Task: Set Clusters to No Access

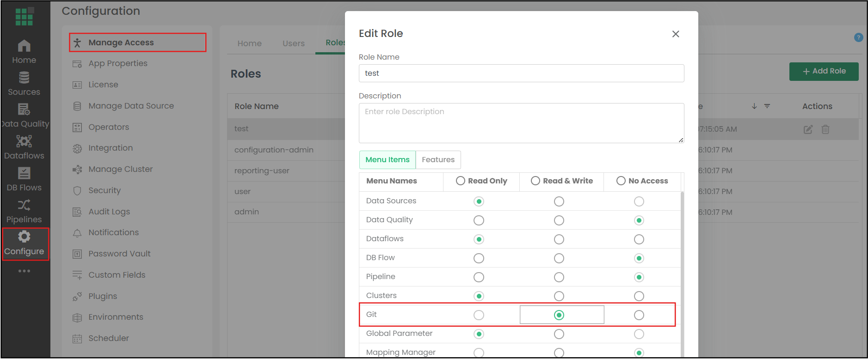Action: coord(639,296)
